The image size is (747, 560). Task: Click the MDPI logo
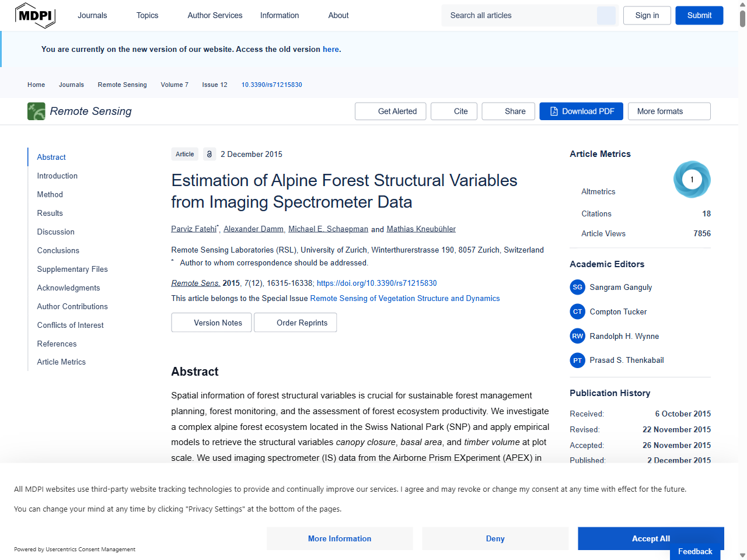coord(35,15)
